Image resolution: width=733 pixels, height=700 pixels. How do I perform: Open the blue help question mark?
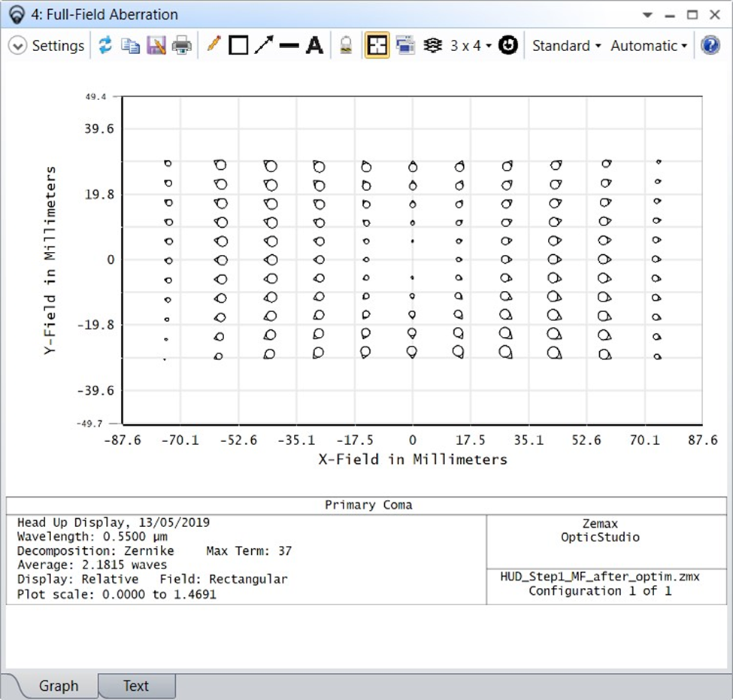pos(710,46)
